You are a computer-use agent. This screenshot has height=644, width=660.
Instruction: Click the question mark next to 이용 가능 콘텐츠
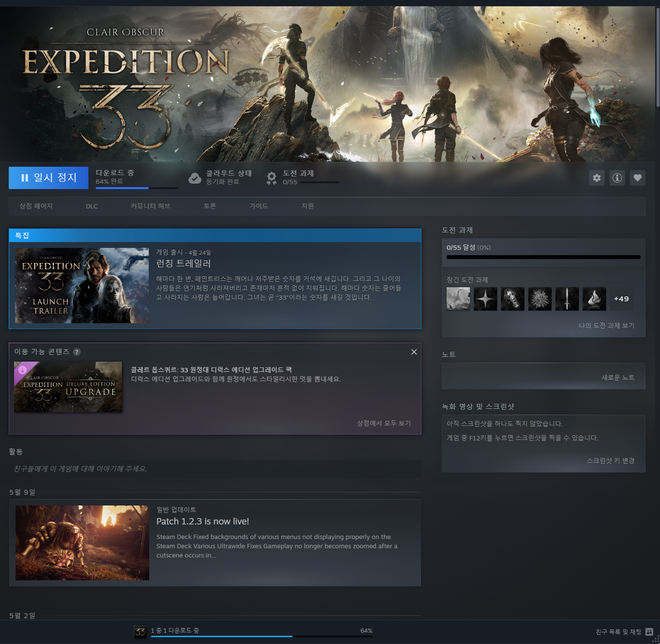coord(77,352)
